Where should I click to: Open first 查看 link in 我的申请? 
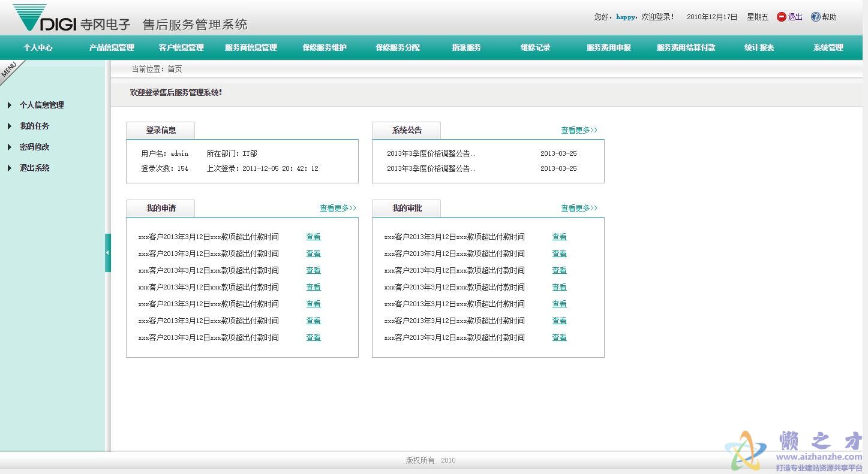(x=313, y=237)
